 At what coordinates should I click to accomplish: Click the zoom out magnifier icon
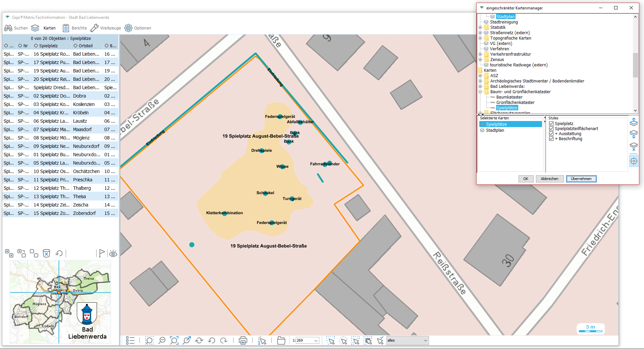click(x=162, y=341)
